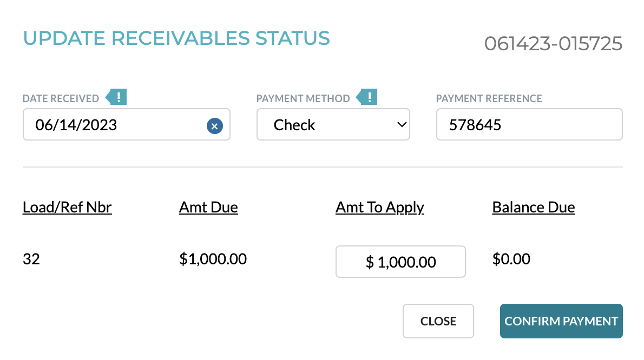Click the $1,000.00 Amt Due value
This screenshot has width=644, height=360.
(213, 258)
